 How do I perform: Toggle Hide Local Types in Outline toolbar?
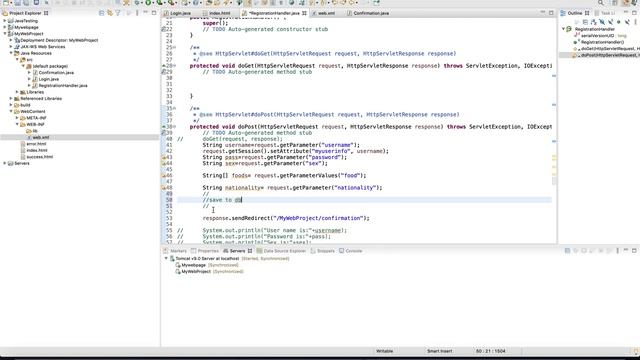point(627,22)
